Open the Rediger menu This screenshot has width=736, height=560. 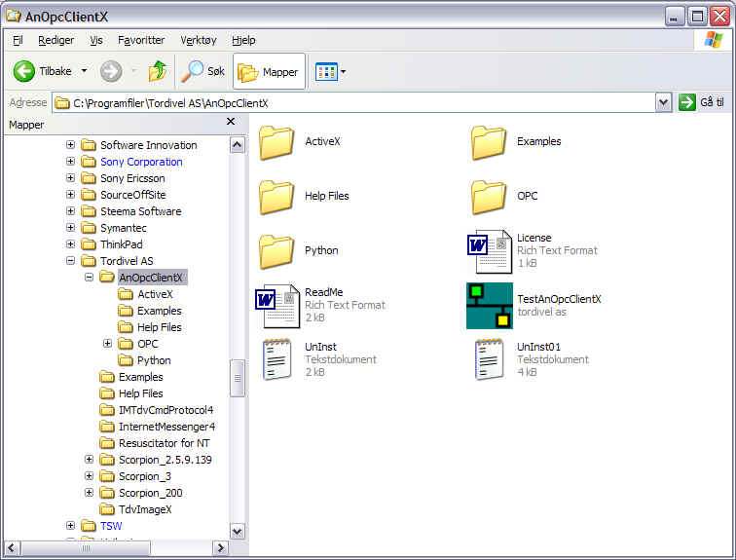pos(55,40)
